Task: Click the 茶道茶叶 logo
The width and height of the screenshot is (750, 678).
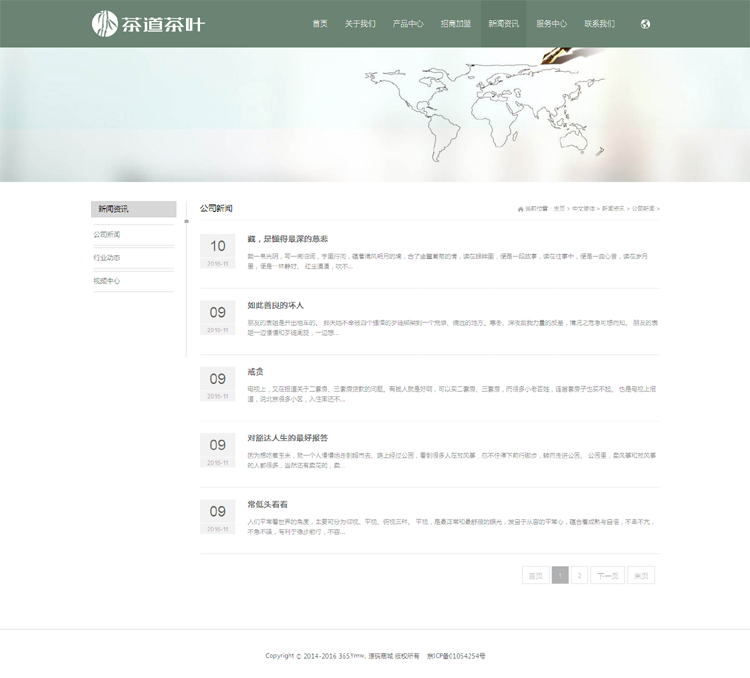Action: (x=148, y=24)
